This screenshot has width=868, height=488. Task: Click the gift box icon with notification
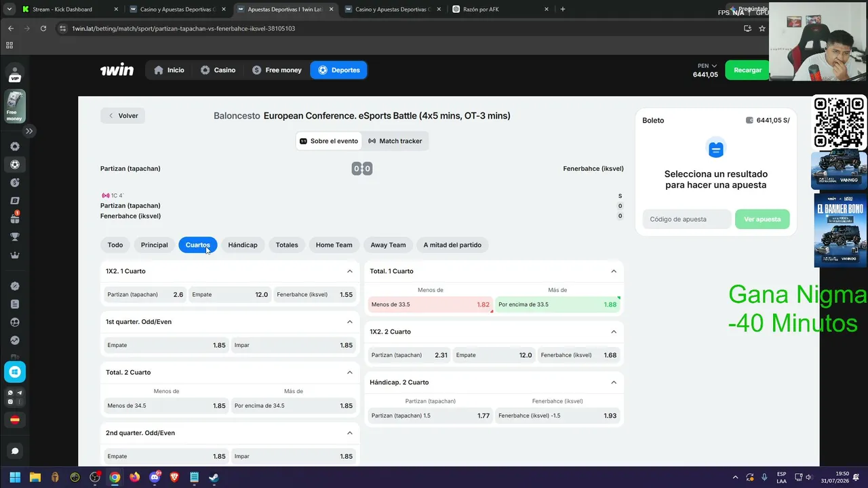click(x=15, y=218)
